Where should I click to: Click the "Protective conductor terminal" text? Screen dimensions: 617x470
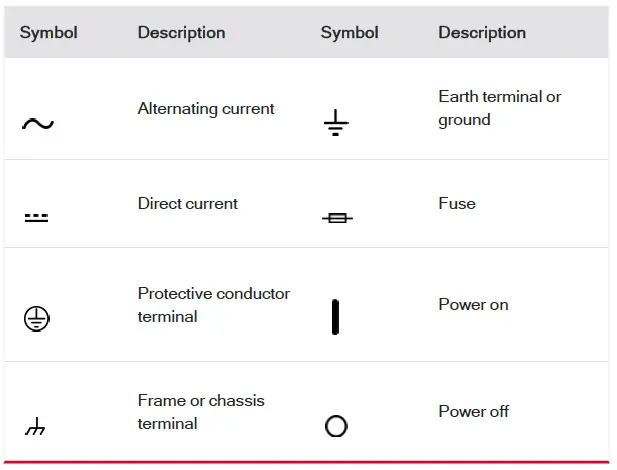coord(214,305)
